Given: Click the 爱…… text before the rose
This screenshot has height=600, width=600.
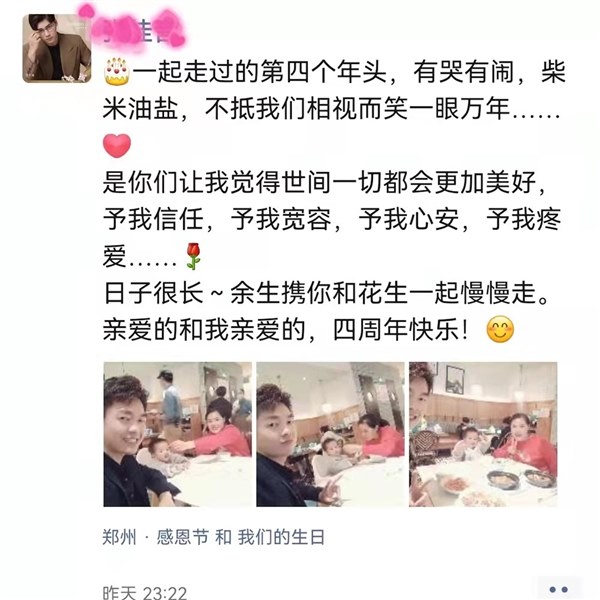Looking at the screenshot, I should click(x=139, y=256).
